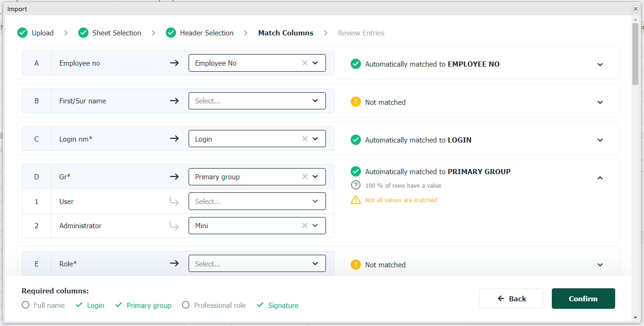Click the sub-arrow icon in Administrator row
Image resolution: width=644 pixels, height=326 pixels.
click(x=174, y=225)
